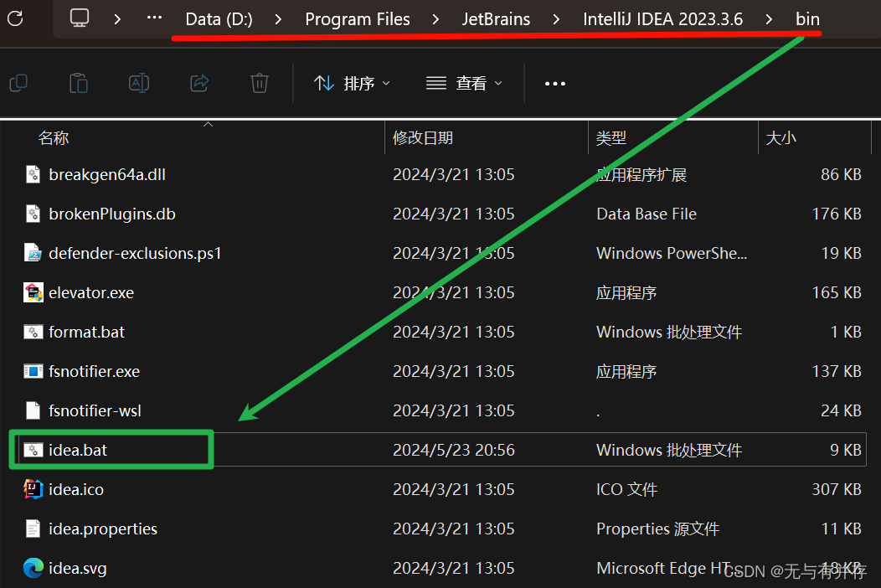This screenshot has height=588, width=881.
Task: Click the bin breadcrumb segment
Action: [x=807, y=19]
